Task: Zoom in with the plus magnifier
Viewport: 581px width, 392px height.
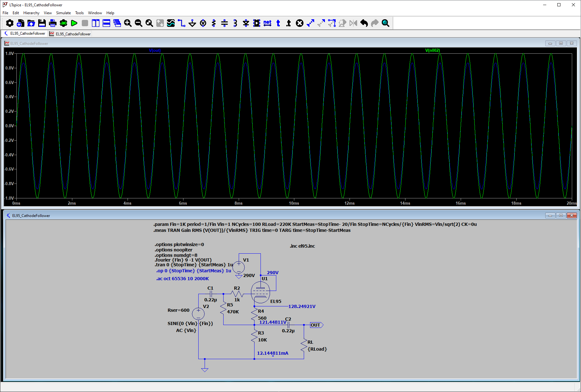Action: coord(128,23)
